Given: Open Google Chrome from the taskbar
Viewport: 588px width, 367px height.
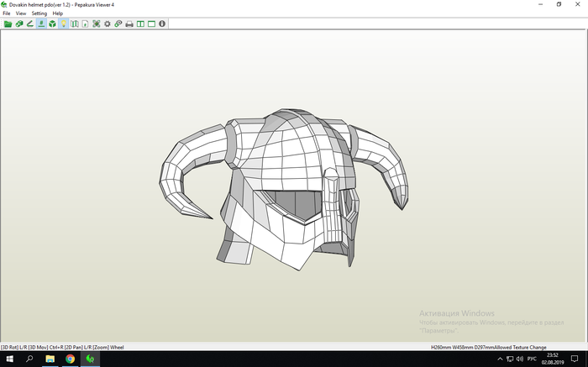Looking at the screenshot, I should 70,359.
